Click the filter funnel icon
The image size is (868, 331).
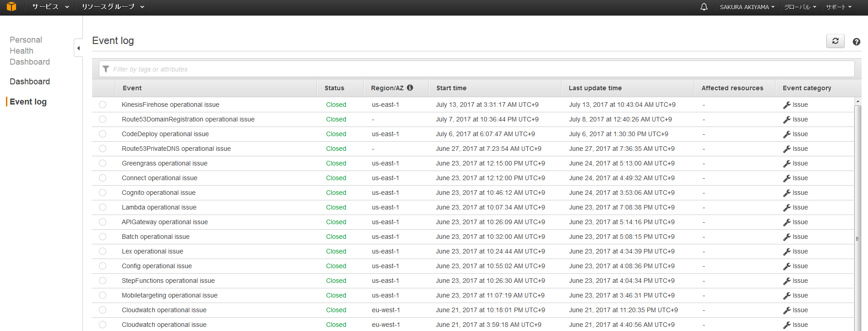tap(106, 69)
